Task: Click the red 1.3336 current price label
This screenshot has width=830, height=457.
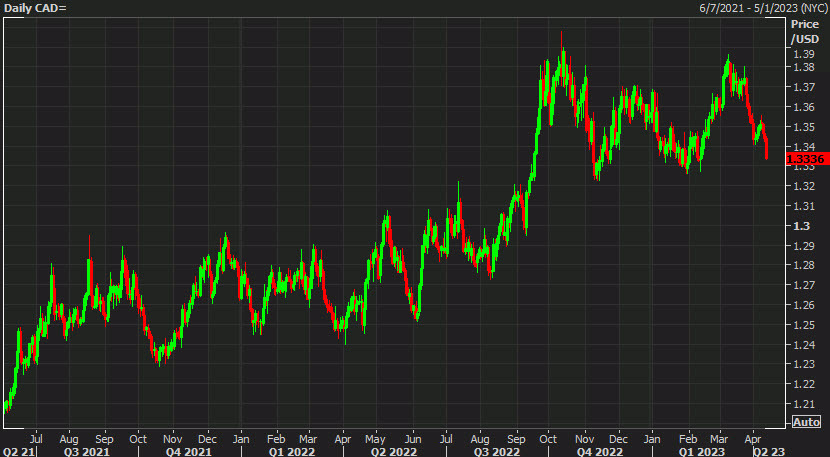Action: click(x=807, y=159)
